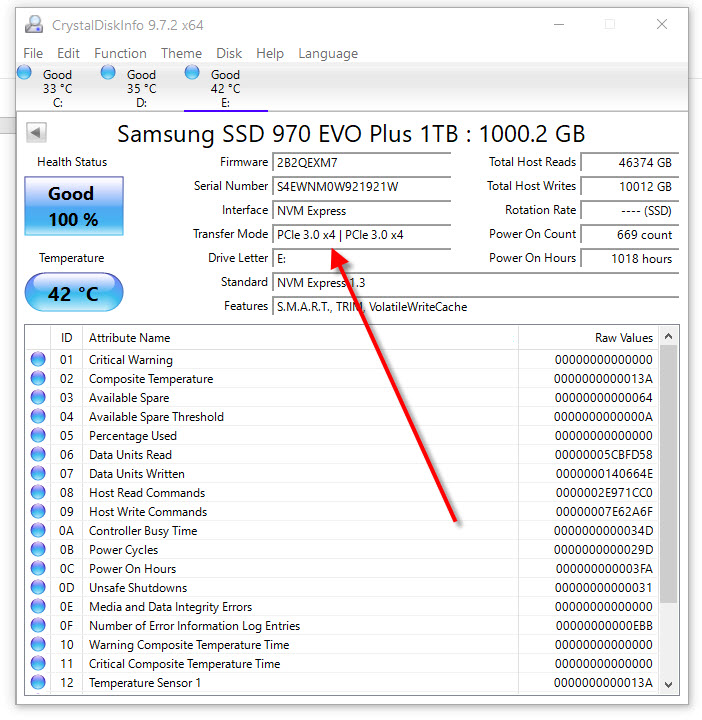Click the Serial Number text field
This screenshot has height=720, width=702.
[x=361, y=186]
